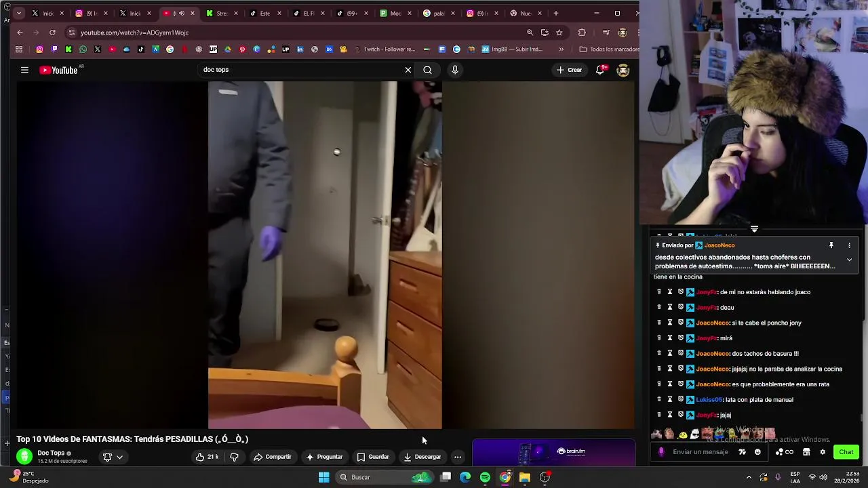
Task: Open a new browser tab
Action: [x=556, y=13]
